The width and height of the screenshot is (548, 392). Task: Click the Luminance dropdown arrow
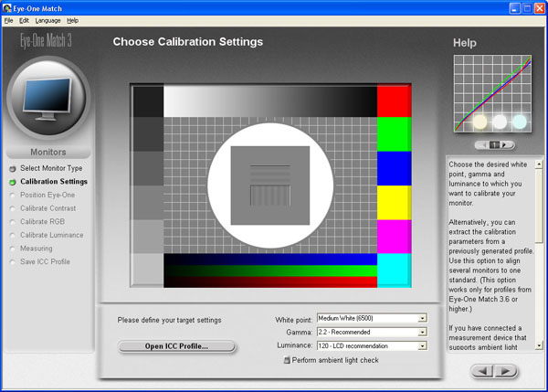(422, 345)
